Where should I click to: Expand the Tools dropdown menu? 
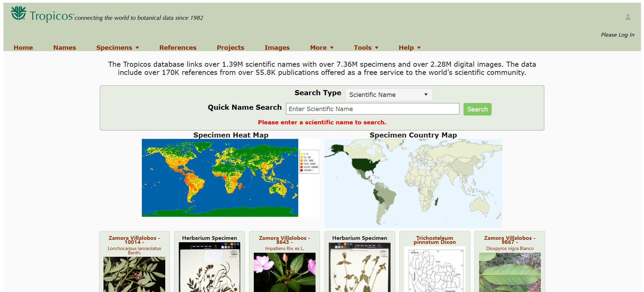pyautogui.click(x=366, y=48)
